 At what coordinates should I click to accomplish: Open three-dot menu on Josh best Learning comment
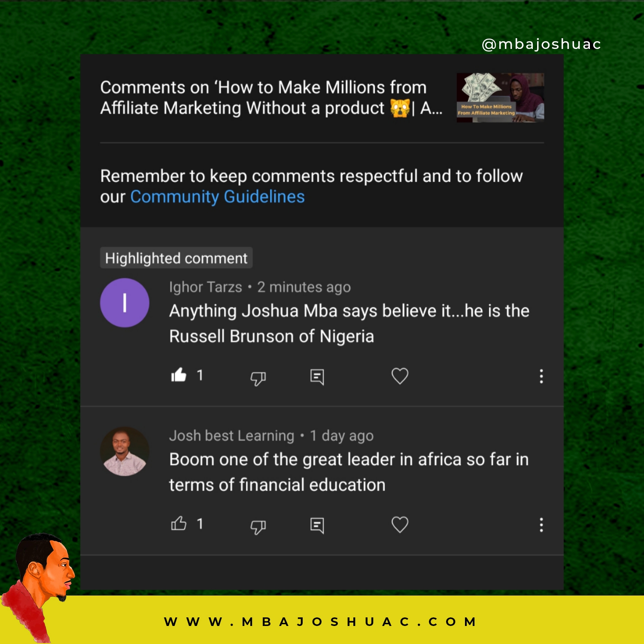click(541, 525)
